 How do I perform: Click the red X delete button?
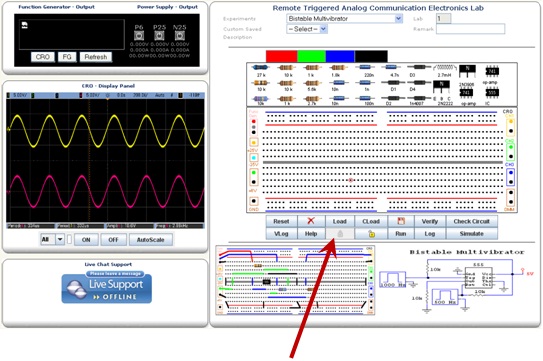(x=311, y=221)
